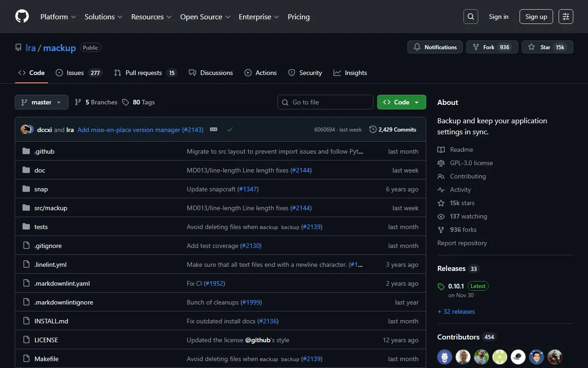Toggle Notifications for this repository
Image resolution: width=588 pixels, height=368 pixels.
(x=435, y=47)
